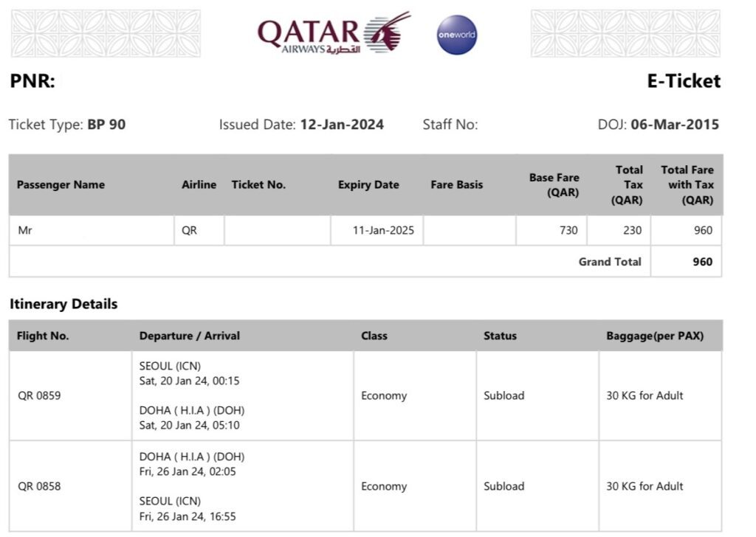Click the DOJ date 06-Mar-2015
This screenshot has width=756, height=537.
point(675,125)
